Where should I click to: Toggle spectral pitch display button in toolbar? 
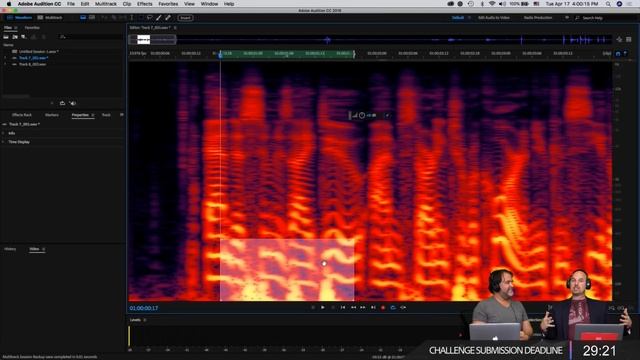click(x=92, y=18)
